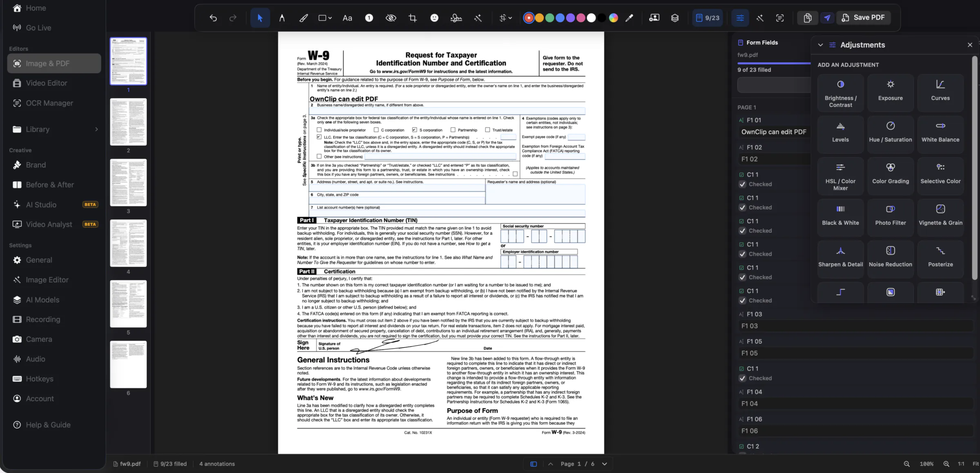
Task: Switch to the Video Editor
Action: click(54, 83)
